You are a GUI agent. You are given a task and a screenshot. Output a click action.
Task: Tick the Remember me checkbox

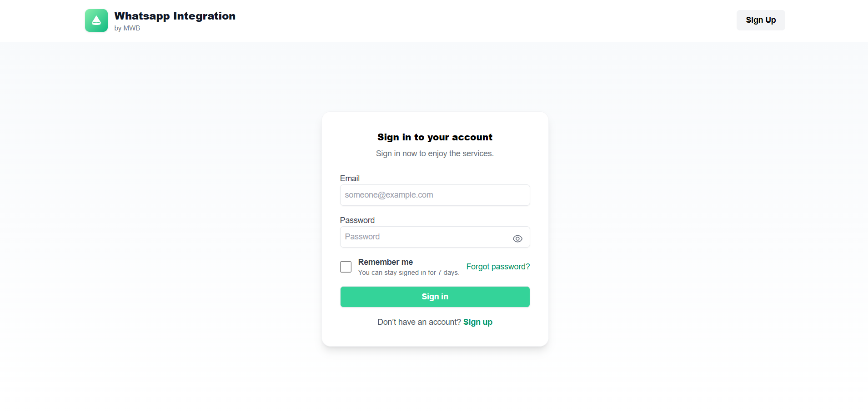[x=346, y=267]
